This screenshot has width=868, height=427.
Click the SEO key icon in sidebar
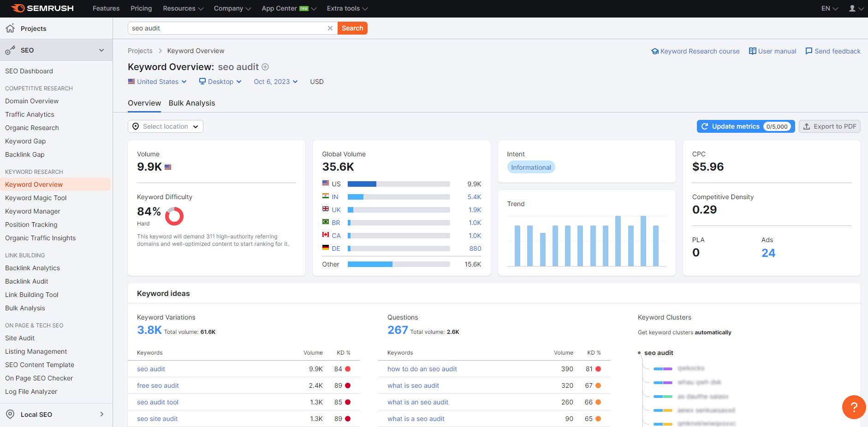click(10, 50)
